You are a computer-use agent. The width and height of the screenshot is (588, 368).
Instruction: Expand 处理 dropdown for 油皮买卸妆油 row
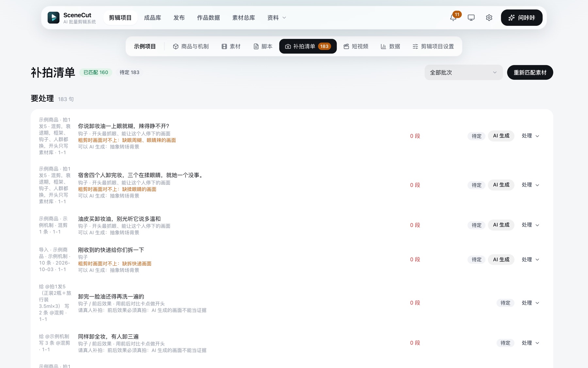click(530, 225)
